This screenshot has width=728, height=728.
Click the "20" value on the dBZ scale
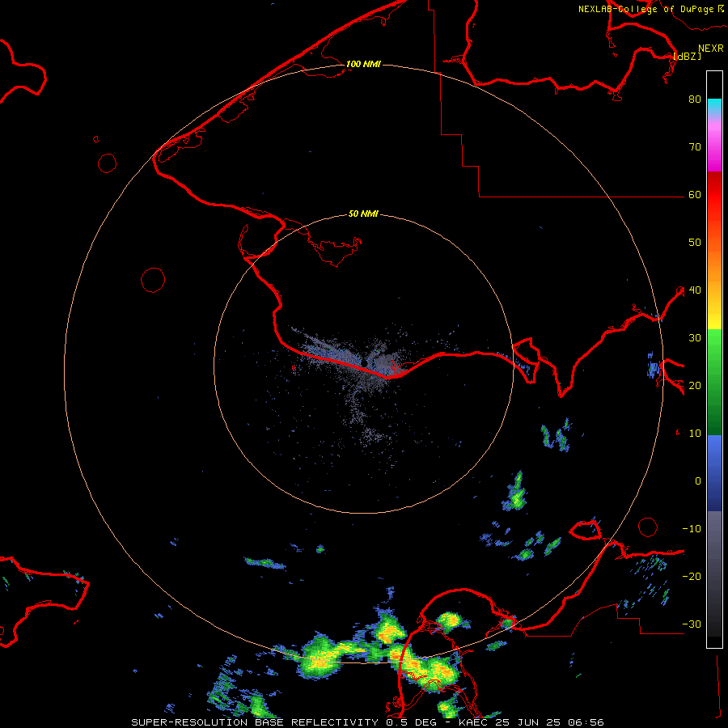pyautogui.click(x=695, y=385)
